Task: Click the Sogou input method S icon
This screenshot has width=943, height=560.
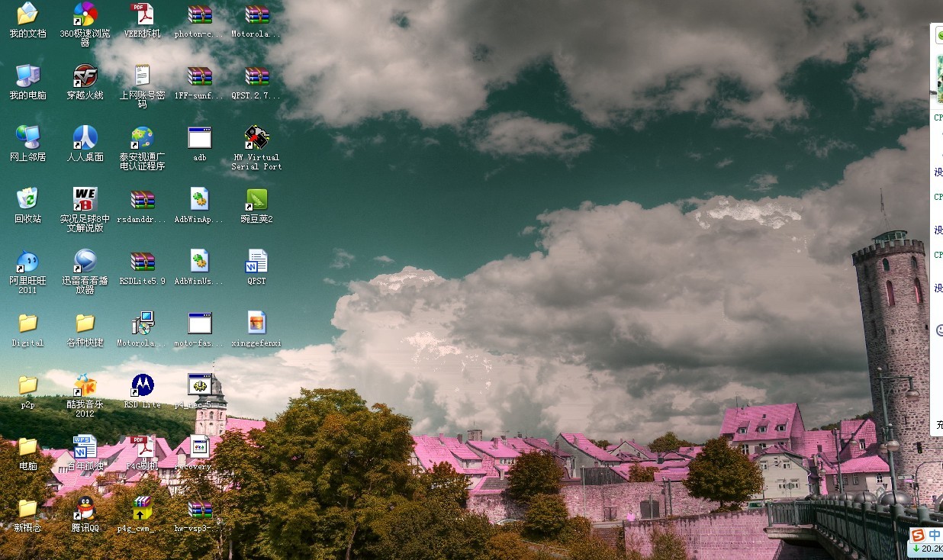Action: coord(918,535)
